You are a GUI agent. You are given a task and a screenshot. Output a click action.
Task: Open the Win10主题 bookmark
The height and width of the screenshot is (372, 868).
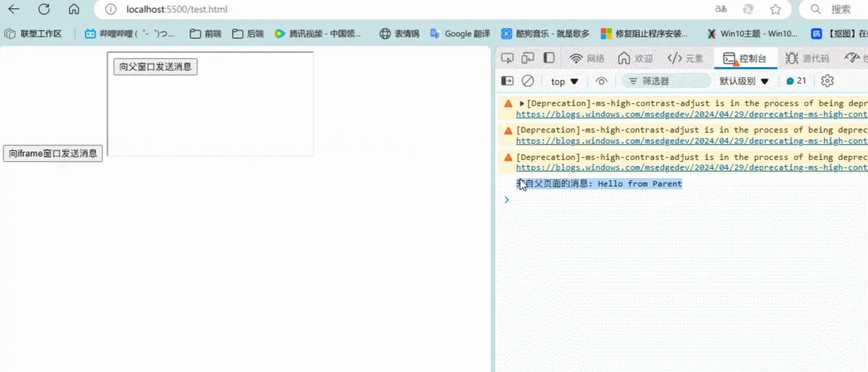click(x=752, y=33)
